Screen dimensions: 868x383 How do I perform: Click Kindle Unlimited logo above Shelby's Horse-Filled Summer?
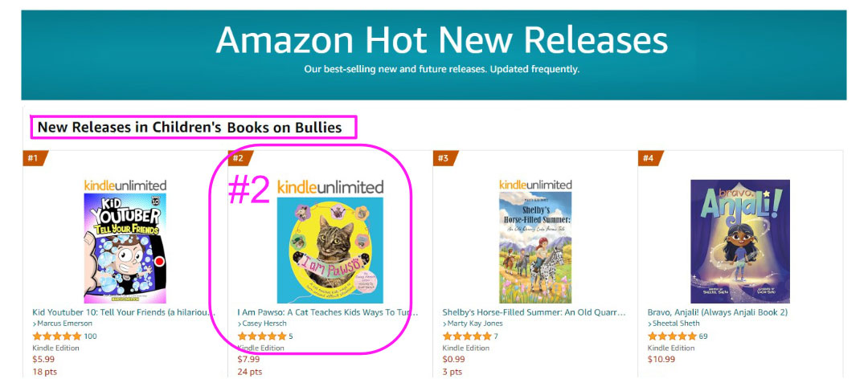535,185
